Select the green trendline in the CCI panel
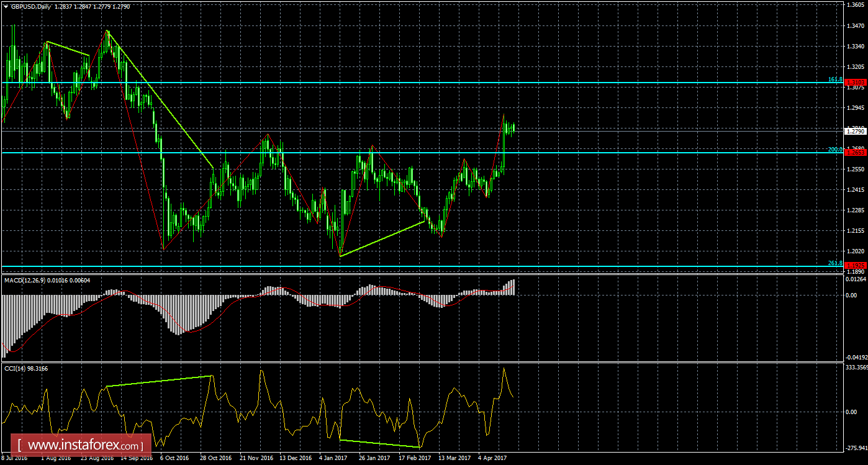Image resolution: width=868 pixels, height=465 pixels. pyautogui.click(x=158, y=380)
